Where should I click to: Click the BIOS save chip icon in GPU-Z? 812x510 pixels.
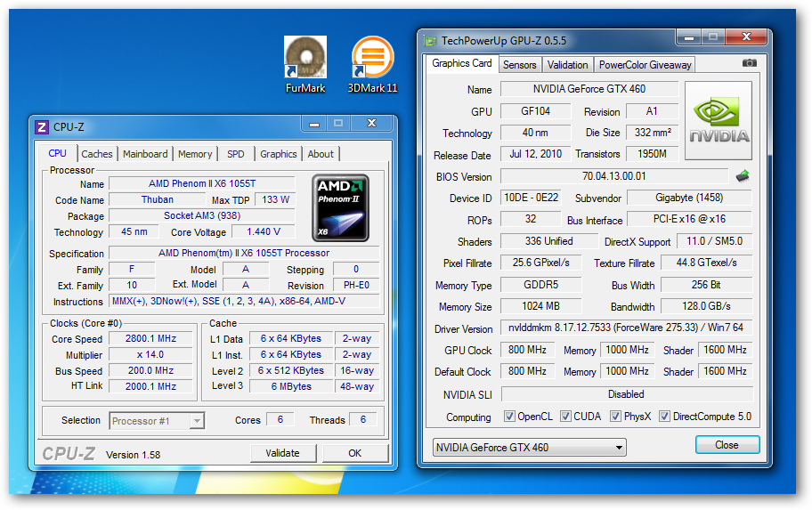click(x=743, y=176)
